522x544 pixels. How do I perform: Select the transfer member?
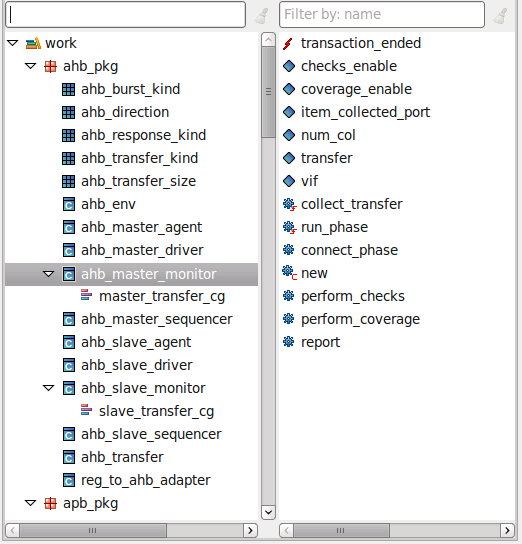(x=326, y=158)
